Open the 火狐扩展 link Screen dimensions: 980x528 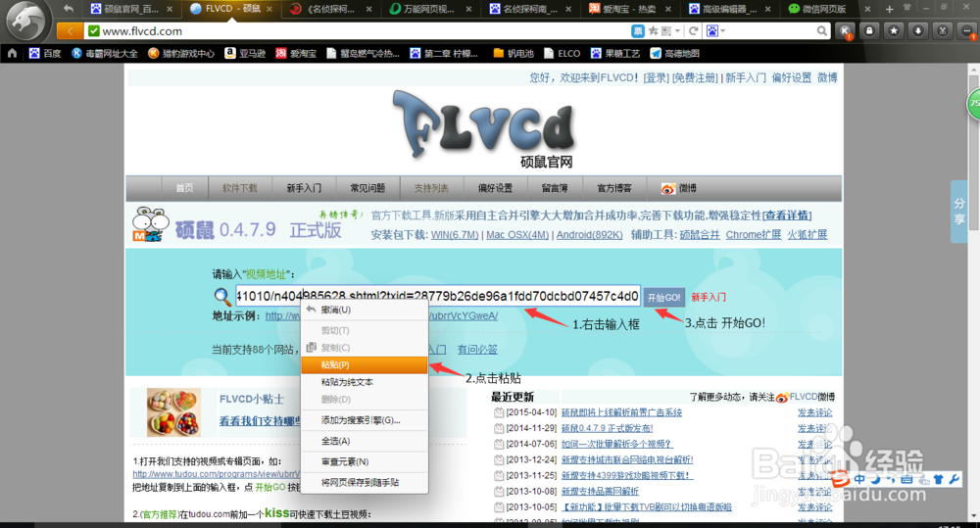click(807, 235)
